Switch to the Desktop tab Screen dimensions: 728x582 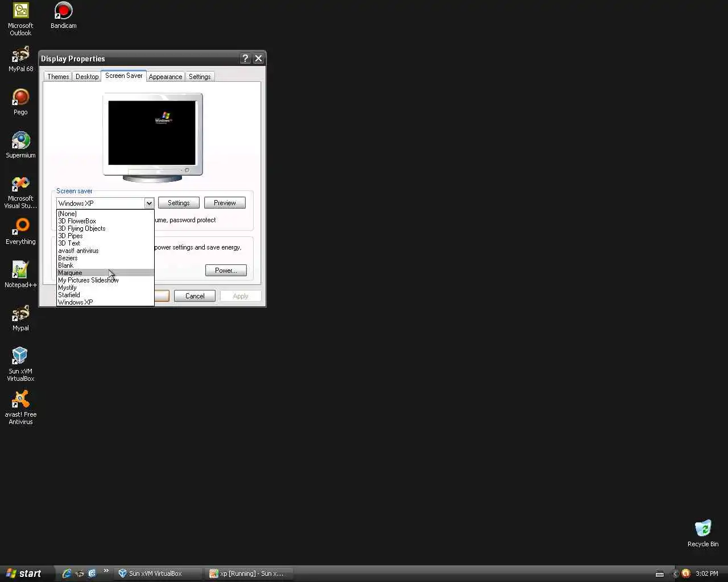pos(87,77)
